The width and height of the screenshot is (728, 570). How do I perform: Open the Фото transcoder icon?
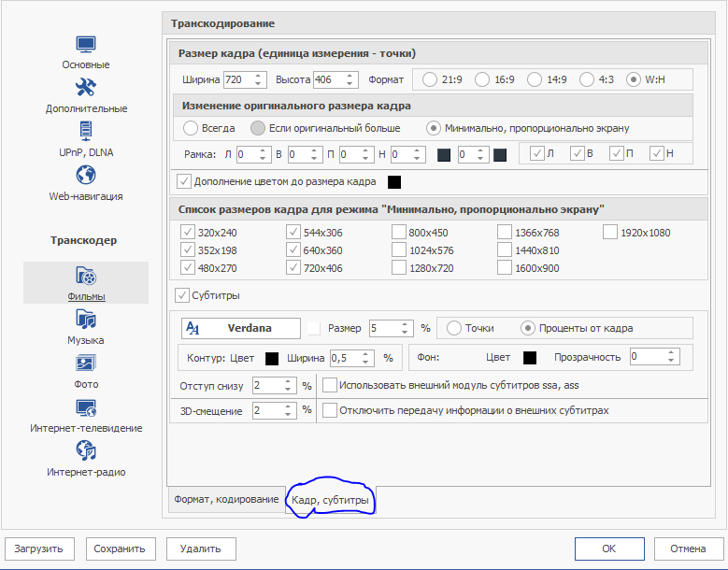coord(86,363)
